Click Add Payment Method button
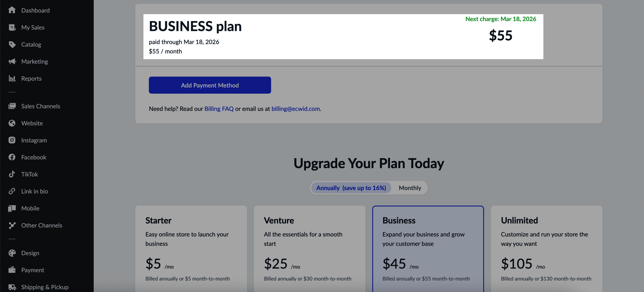The height and width of the screenshot is (292, 644). click(210, 85)
